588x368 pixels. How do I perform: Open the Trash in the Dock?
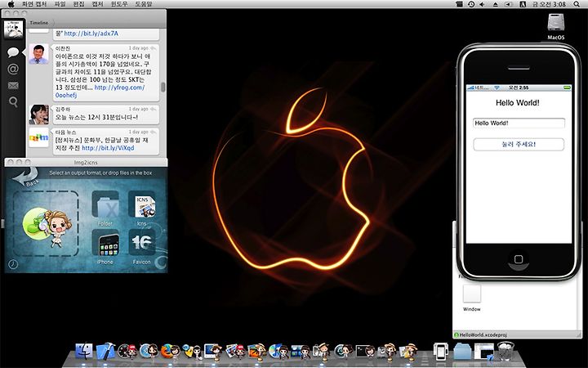click(506, 352)
